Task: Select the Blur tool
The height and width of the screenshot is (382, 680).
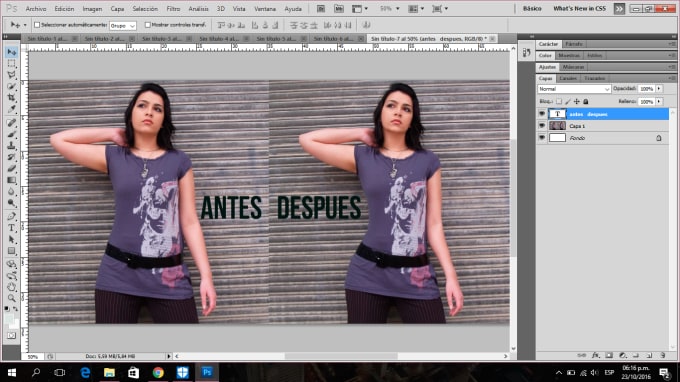Action: (x=11, y=192)
